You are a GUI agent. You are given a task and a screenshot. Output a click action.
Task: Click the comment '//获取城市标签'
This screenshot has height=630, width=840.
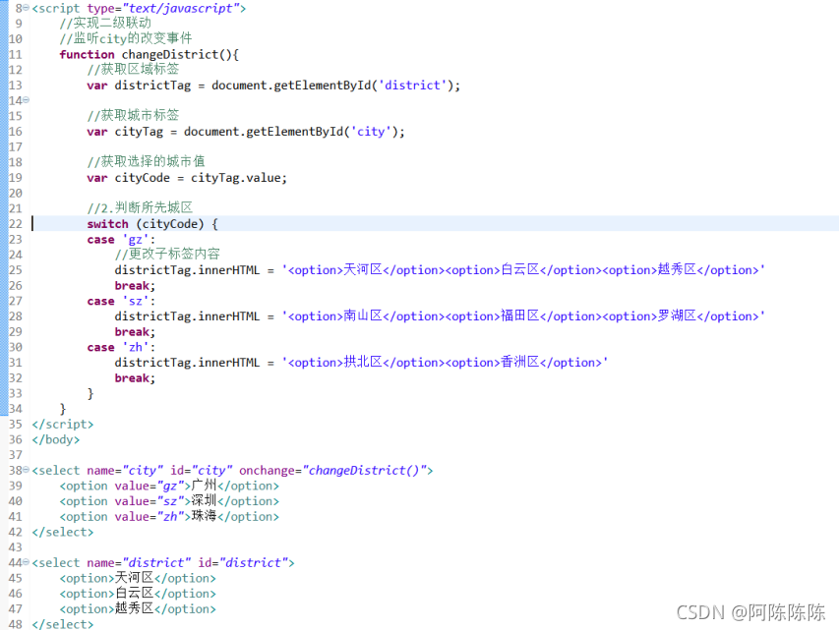tap(133, 116)
